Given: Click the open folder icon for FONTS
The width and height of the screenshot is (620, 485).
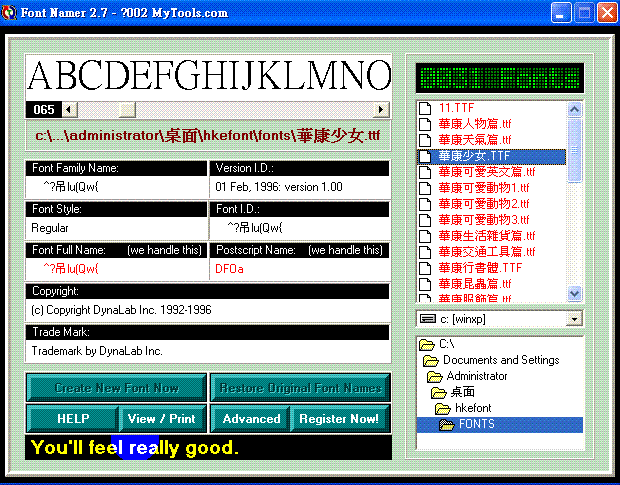Looking at the screenshot, I should tap(447, 425).
